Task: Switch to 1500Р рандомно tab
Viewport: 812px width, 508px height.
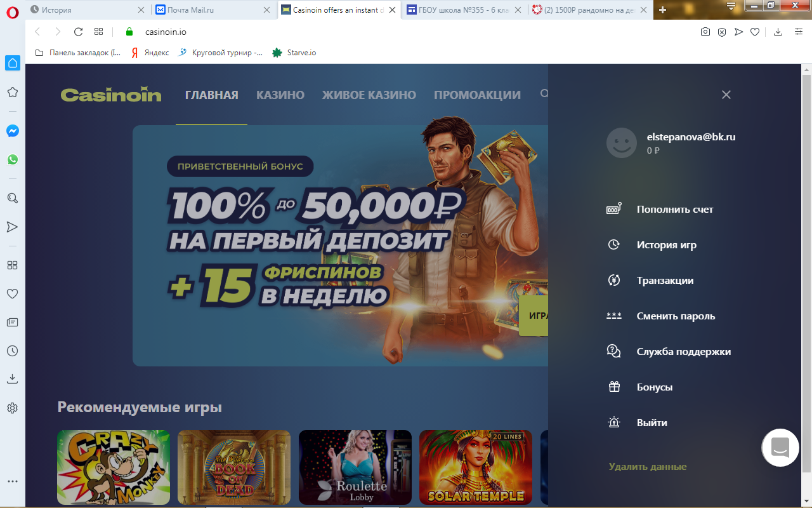Action: point(591,10)
